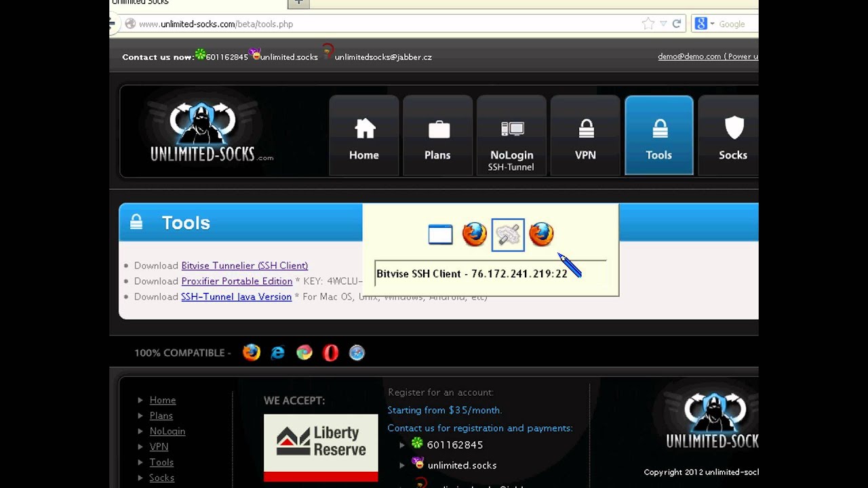Click the ICQ flower icon in footer
Screen dimensions: 868x488
point(417,443)
